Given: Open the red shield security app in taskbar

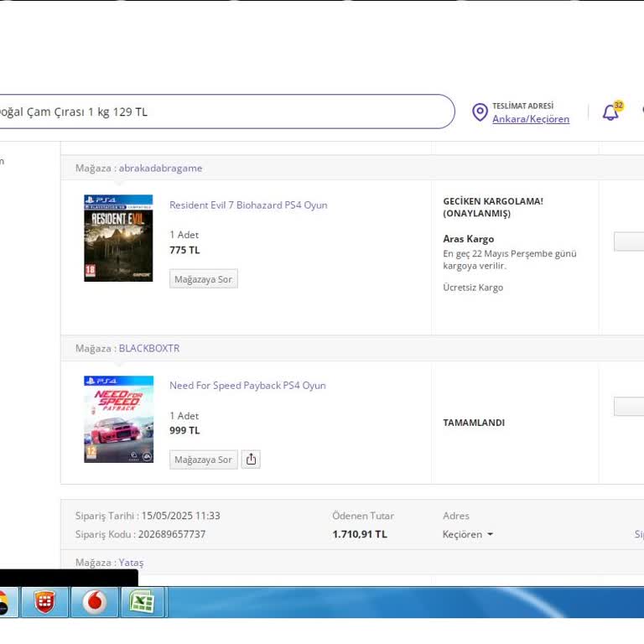Looking at the screenshot, I should click(44, 602).
